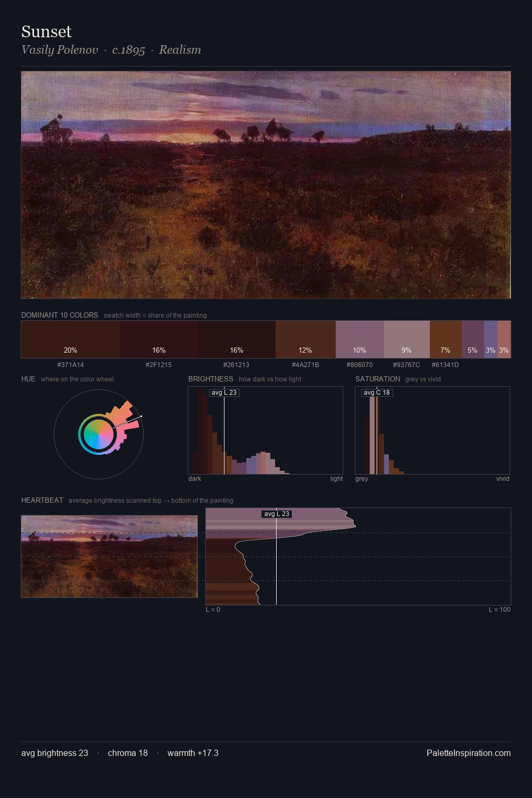
Task: Click the 'HEARTBEAT' section heading
Action: (x=42, y=500)
